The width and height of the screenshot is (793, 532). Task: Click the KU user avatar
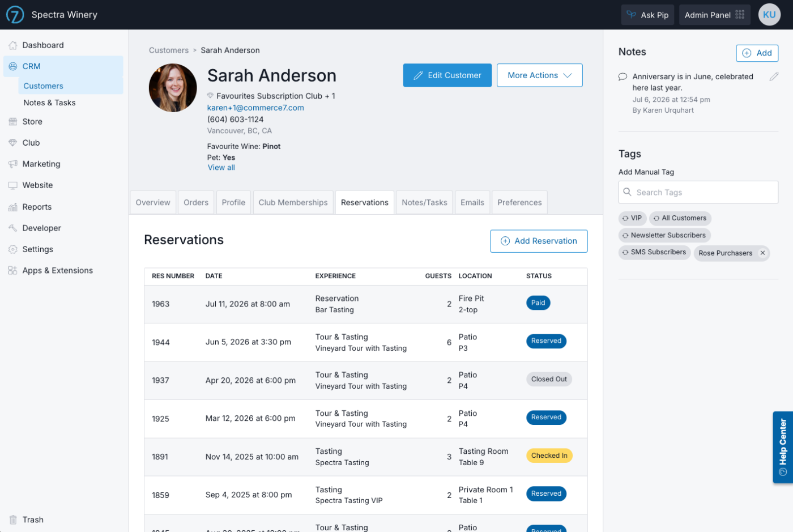pos(769,15)
